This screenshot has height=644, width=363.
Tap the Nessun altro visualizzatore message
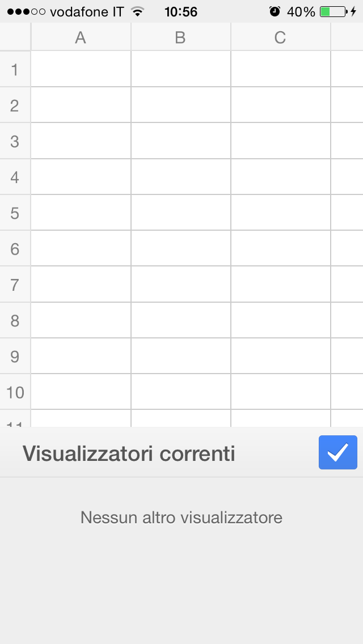pyautogui.click(x=181, y=517)
